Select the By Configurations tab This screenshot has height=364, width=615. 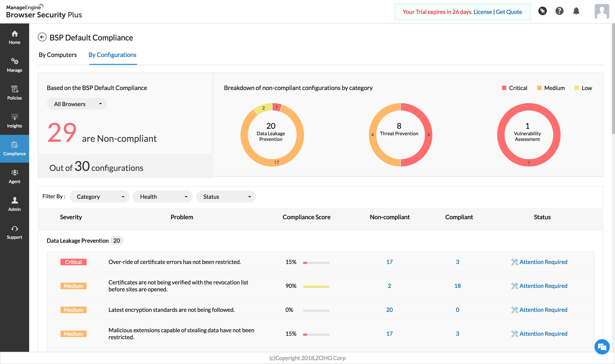click(x=112, y=55)
